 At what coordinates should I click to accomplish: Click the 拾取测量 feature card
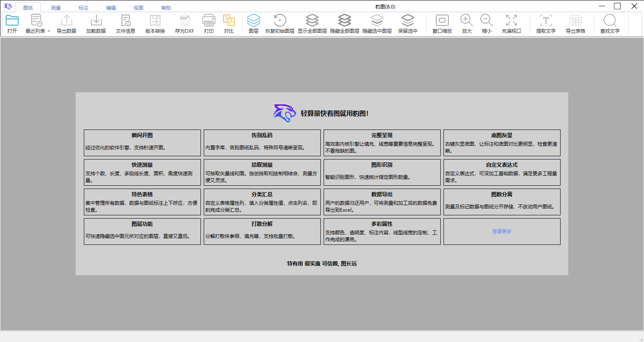click(x=262, y=172)
